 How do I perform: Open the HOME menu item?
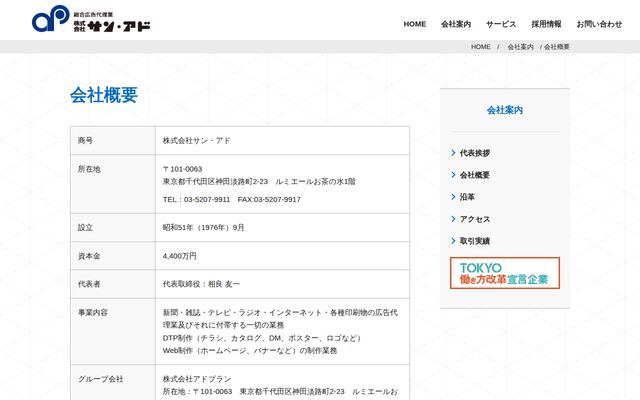415,24
